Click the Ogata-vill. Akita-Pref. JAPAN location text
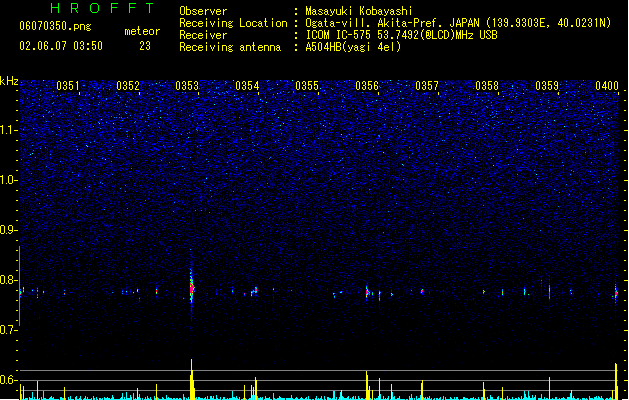The height and width of the screenshot is (400, 629). 458,23
